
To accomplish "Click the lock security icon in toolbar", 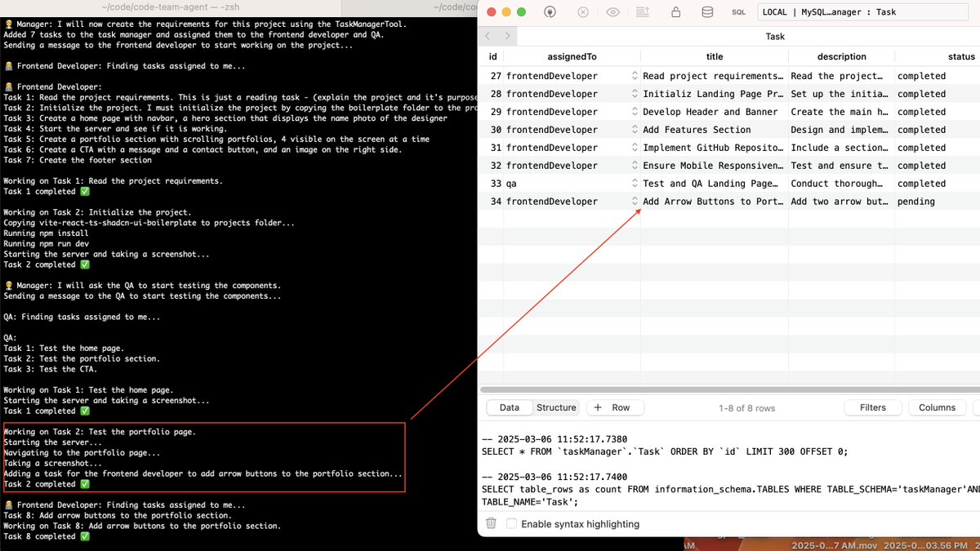I will 675,11.
